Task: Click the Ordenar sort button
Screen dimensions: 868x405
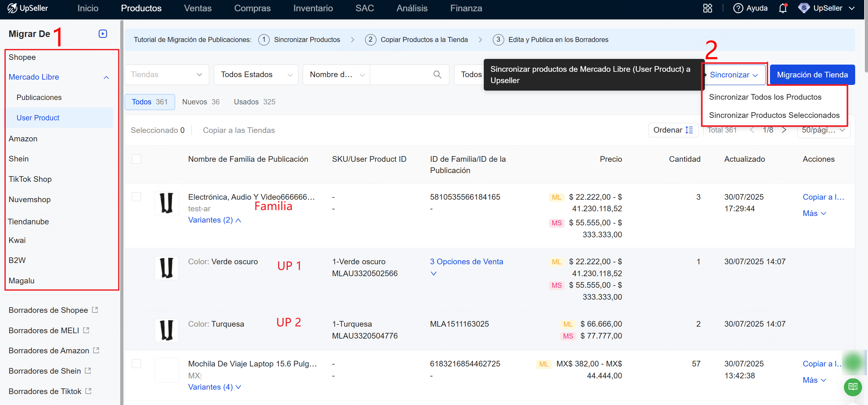Action: pos(673,130)
